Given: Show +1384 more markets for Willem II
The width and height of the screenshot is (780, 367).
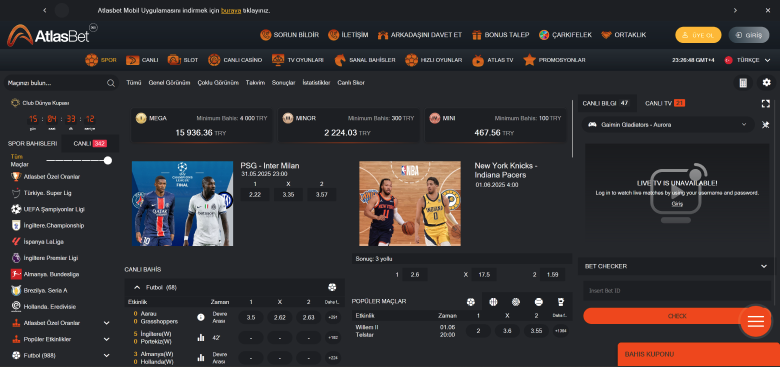Looking at the screenshot, I should (560, 331).
